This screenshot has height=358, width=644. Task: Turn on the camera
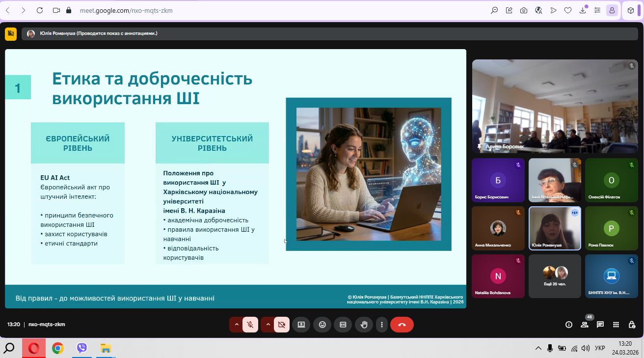click(x=282, y=325)
